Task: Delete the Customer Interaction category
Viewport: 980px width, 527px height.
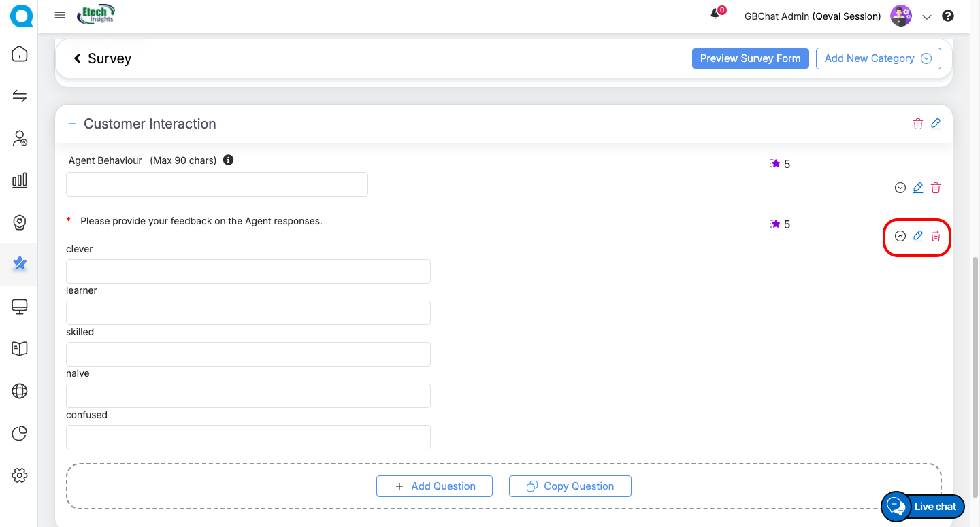Action: tap(918, 124)
